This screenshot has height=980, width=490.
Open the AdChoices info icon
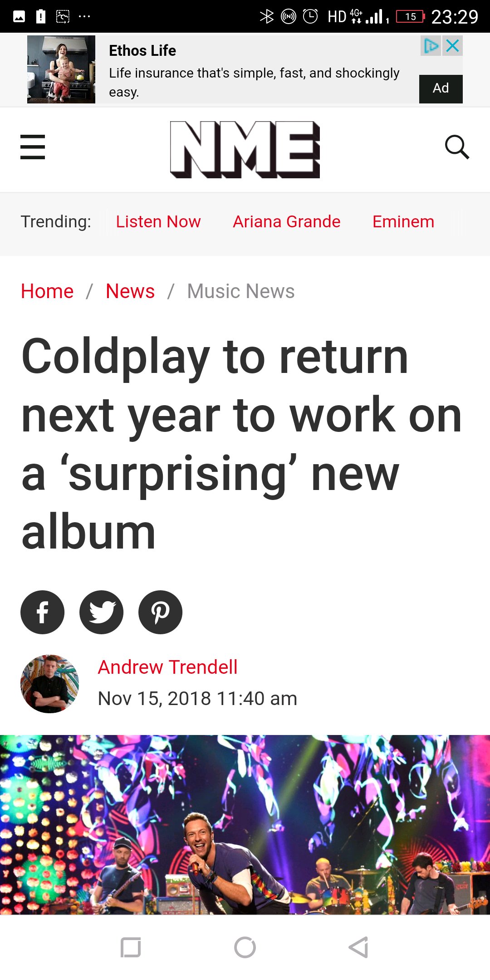coord(431,46)
